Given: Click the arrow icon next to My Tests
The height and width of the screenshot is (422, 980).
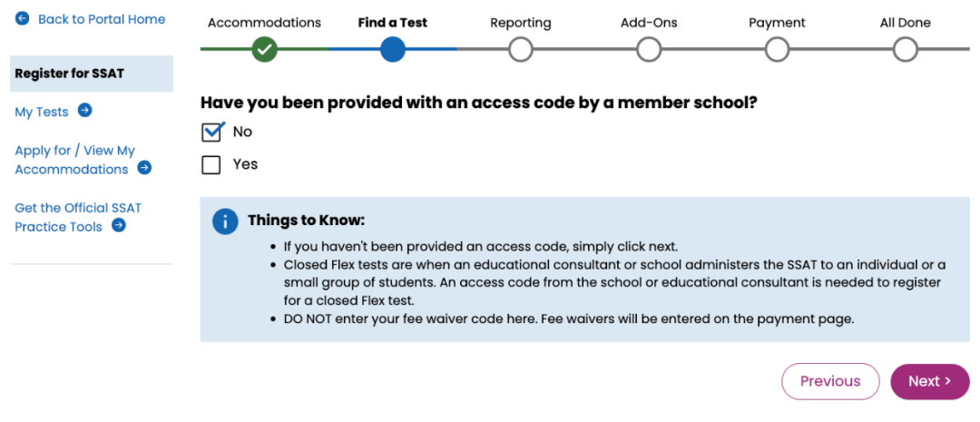Looking at the screenshot, I should (x=85, y=111).
